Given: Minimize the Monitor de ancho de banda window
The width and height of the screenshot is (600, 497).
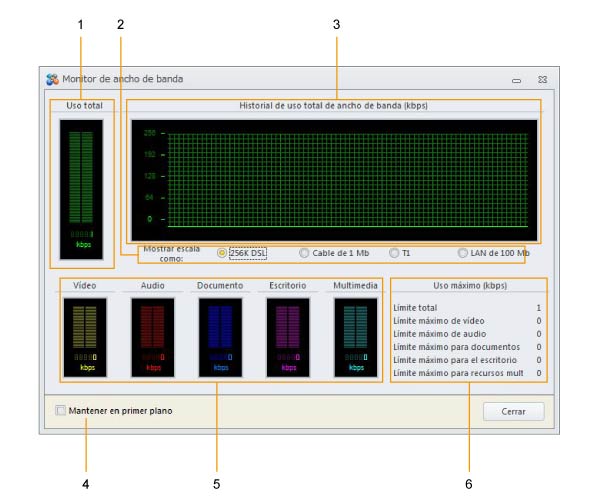Looking at the screenshot, I should click(517, 80).
